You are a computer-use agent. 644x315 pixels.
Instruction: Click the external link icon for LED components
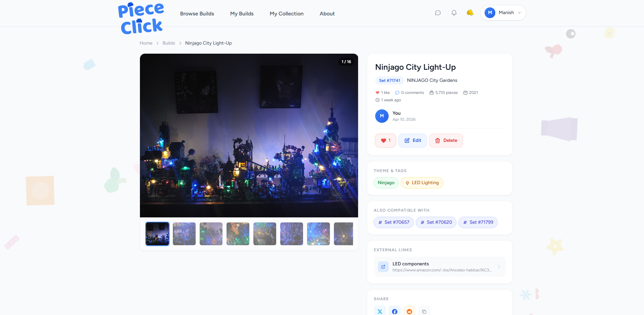tap(383, 267)
